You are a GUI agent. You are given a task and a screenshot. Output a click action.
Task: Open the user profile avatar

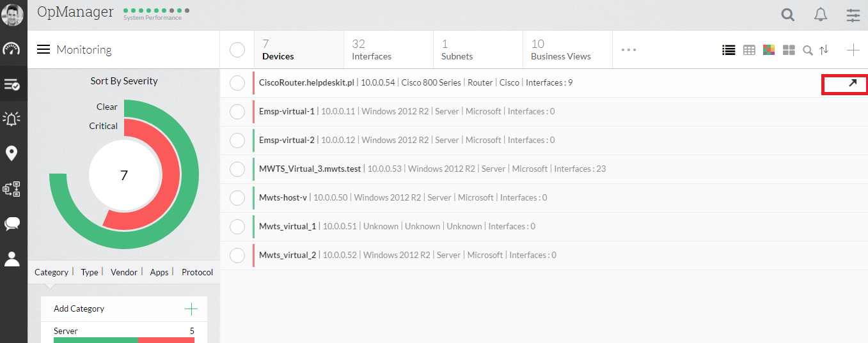click(12, 15)
